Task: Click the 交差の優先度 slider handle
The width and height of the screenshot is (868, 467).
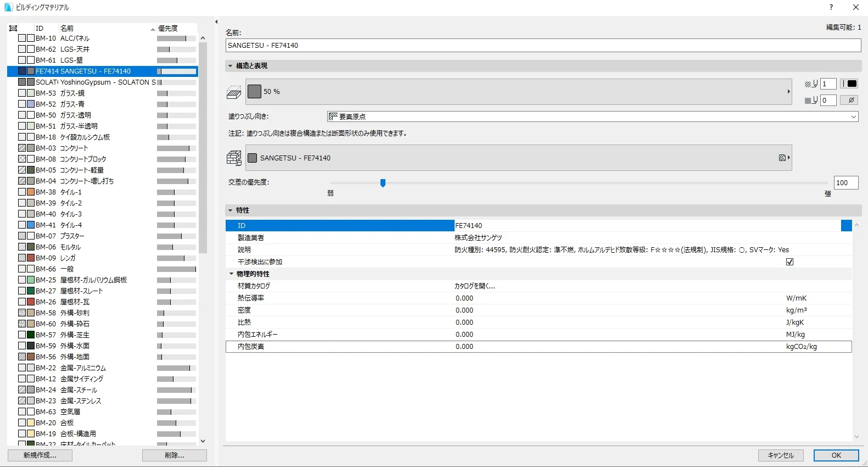Action: point(383,183)
